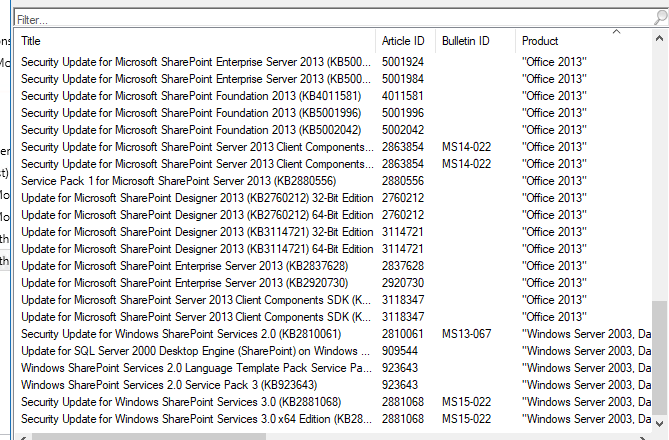The height and width of the screenshot is (440, 669).
Task: Click Article ID 2810061 cell
Action: [x=403, y=334]
